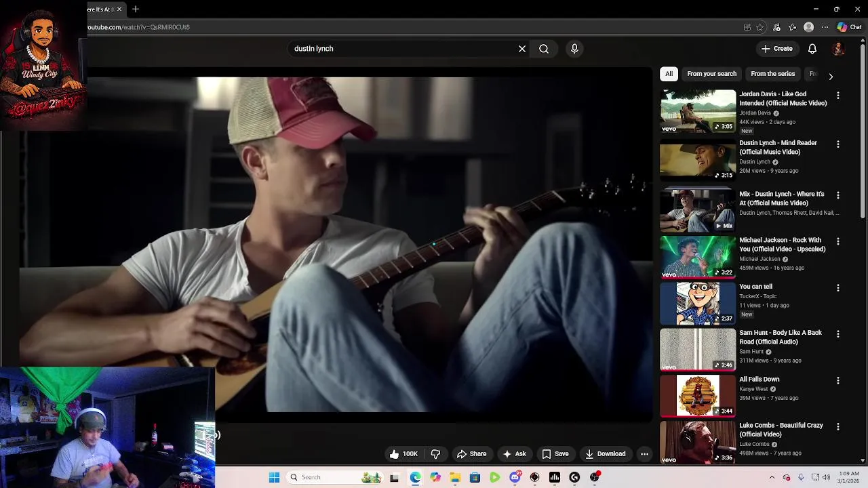Open the volume control in system tray

[826, 477]
